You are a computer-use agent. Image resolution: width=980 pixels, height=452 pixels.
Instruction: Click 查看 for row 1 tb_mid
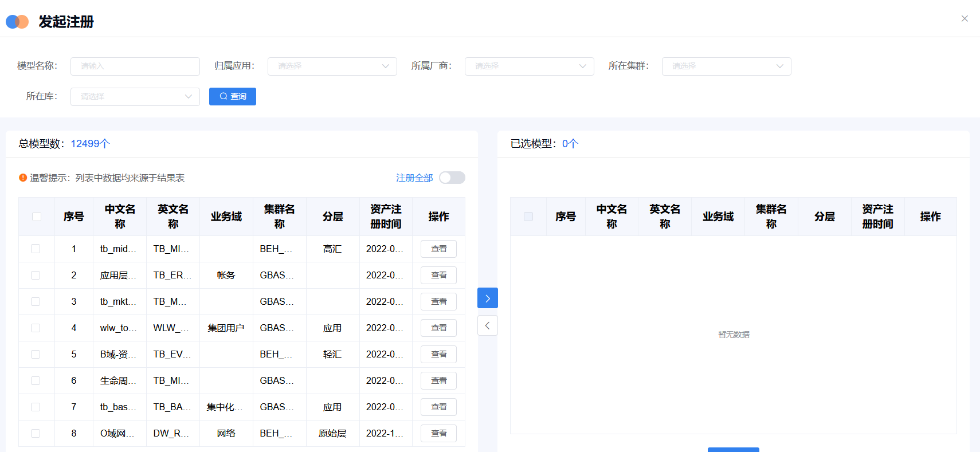click(x=438, y=249)
